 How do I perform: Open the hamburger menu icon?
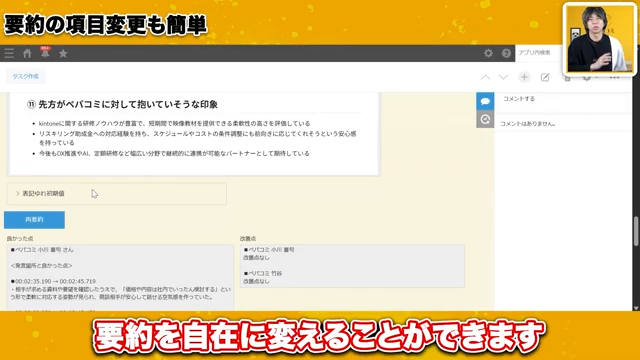[x=9, y=53]
